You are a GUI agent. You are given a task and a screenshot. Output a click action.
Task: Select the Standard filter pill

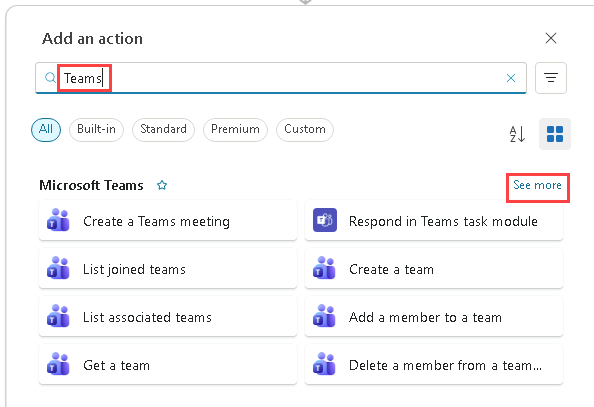pyautogui.click(x=163, y=130)
